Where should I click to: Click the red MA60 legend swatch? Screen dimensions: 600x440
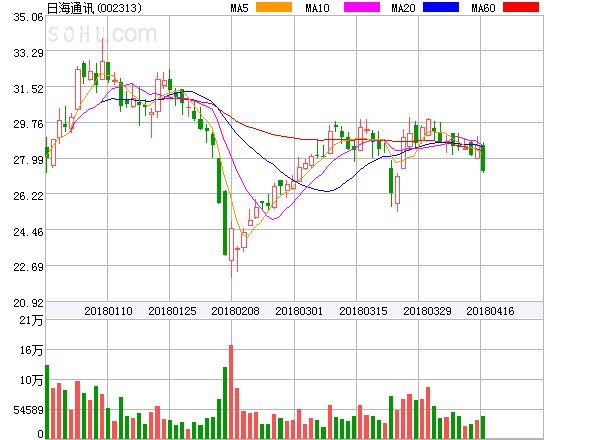[x=521, y=7]
